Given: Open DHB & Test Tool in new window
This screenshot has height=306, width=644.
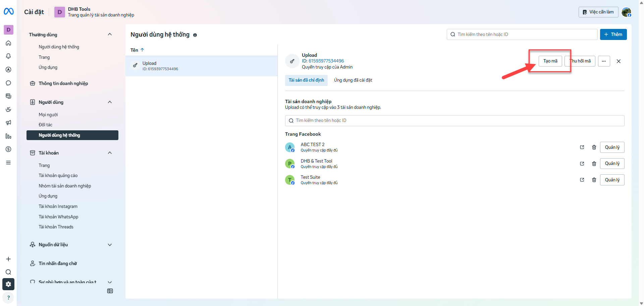Looking at the screenshot, I should click(x=582, y=164).
